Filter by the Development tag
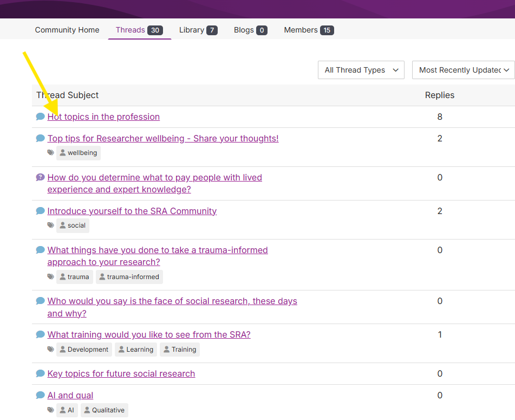Image resolution: width=515 pixels, height=420 pixels. (x=84, y=350)
